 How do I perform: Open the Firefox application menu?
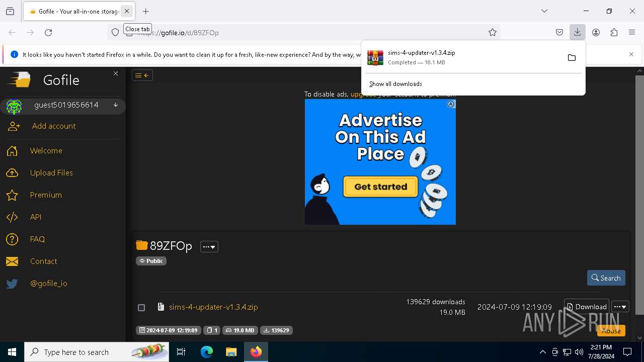tap(632, 33)
